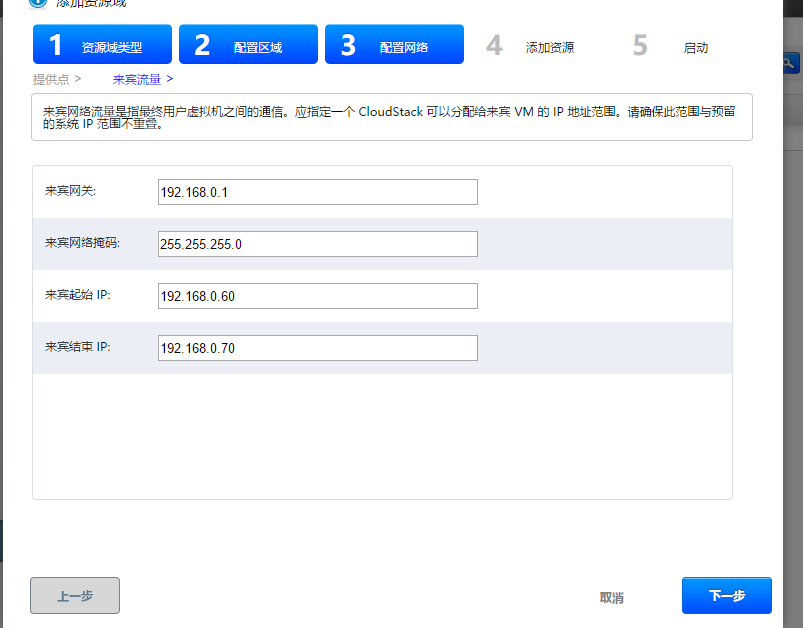Click the 来宾起始 IP field
803x628 pixels.
317,296
